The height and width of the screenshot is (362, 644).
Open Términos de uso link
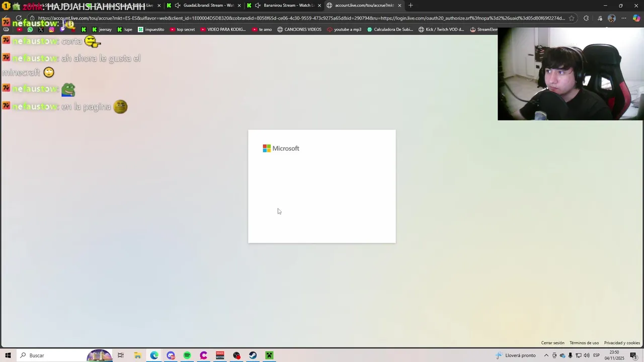[x=584, y=343]
